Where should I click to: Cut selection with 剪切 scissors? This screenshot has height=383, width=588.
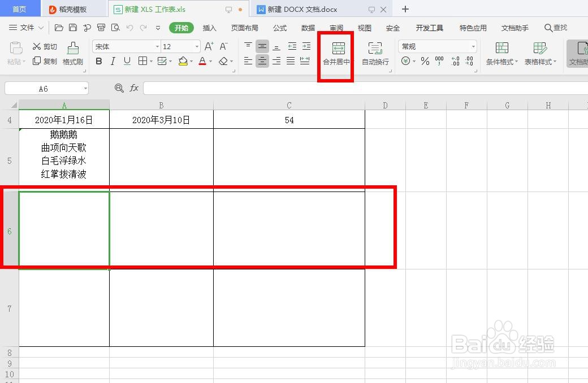coord(45,46)
